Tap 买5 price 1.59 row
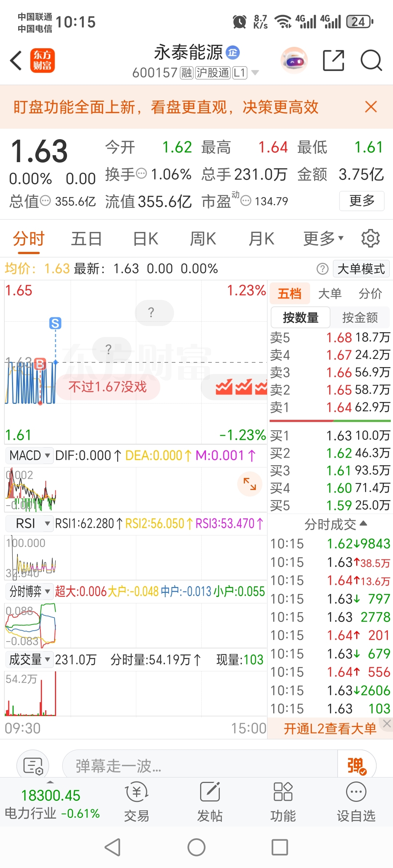 pyautogui.click(x=330, y=505)
